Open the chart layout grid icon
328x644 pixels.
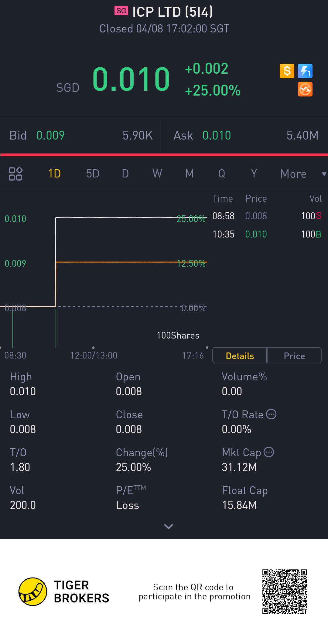tap(15, 174)
